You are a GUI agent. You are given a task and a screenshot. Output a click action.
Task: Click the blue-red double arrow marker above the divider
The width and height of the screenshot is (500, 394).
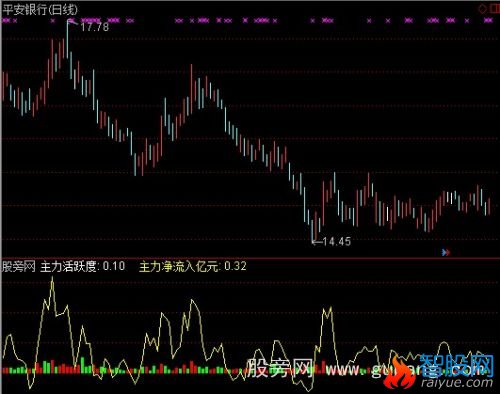tap(446, 252)
